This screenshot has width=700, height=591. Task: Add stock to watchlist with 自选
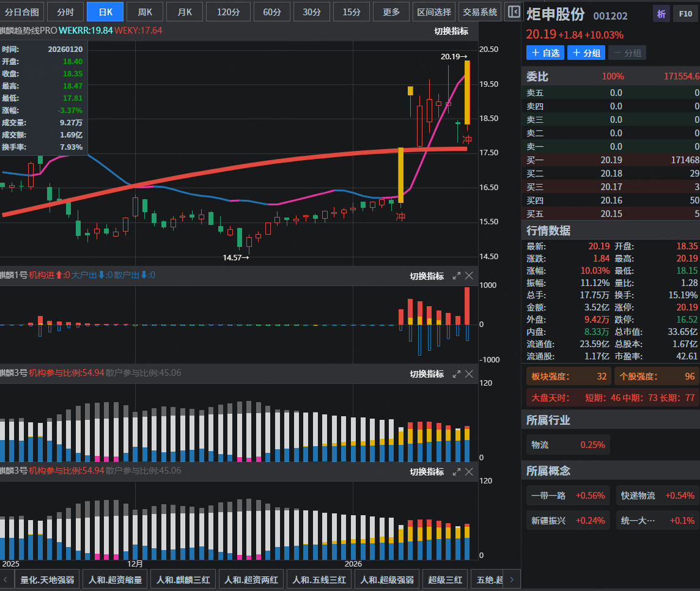pyautogui.click(x=545, y=53)
